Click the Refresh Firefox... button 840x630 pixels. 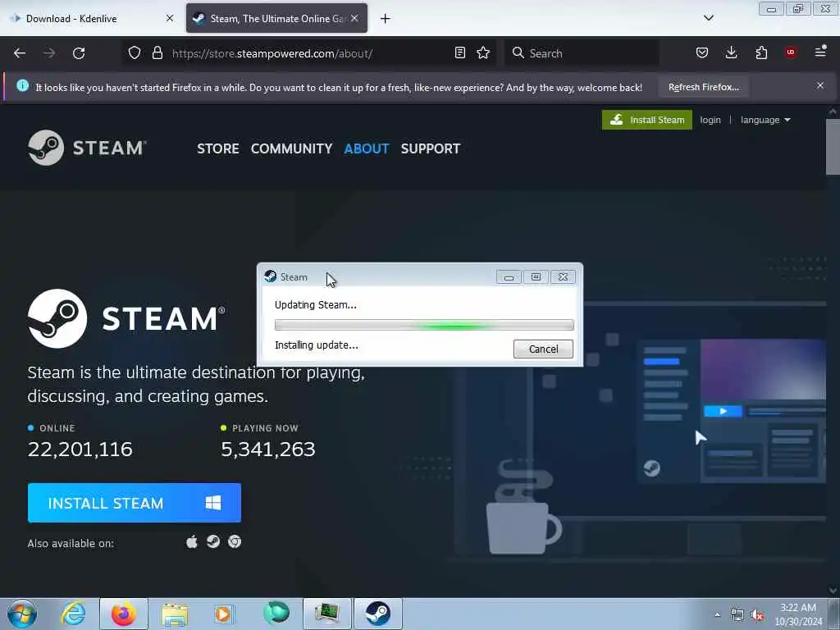click(x=703, y=87)
